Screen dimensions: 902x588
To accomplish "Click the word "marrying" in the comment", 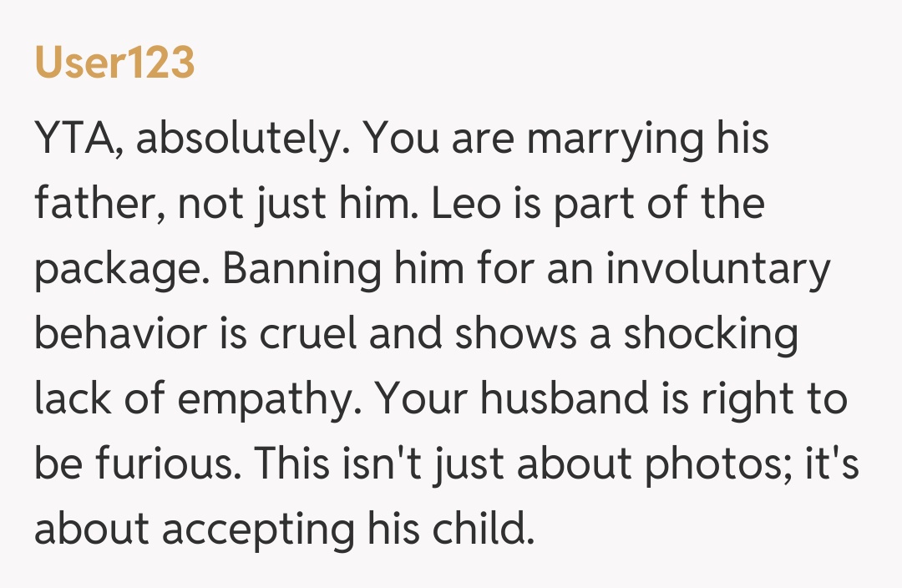I will [616, 140].
